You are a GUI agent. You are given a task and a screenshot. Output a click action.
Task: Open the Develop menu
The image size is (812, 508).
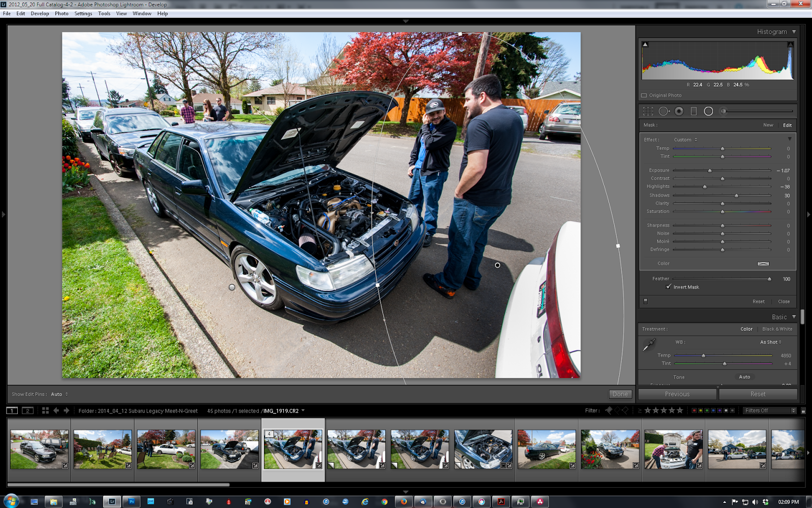point(40,14)
